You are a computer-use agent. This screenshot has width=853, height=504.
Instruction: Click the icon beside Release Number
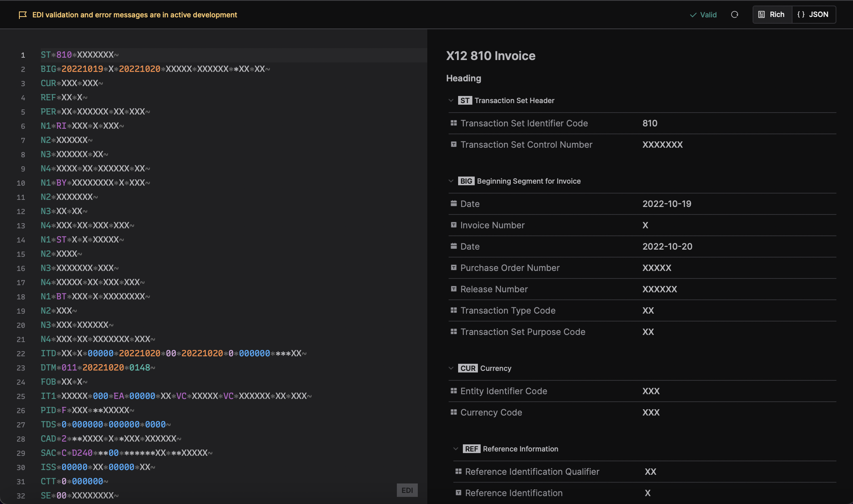[x=454, y=289]
